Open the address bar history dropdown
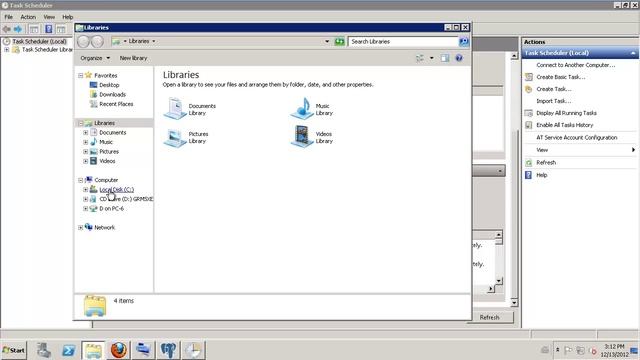The height and width of the screenshot is (360, 640). (327, 42)
